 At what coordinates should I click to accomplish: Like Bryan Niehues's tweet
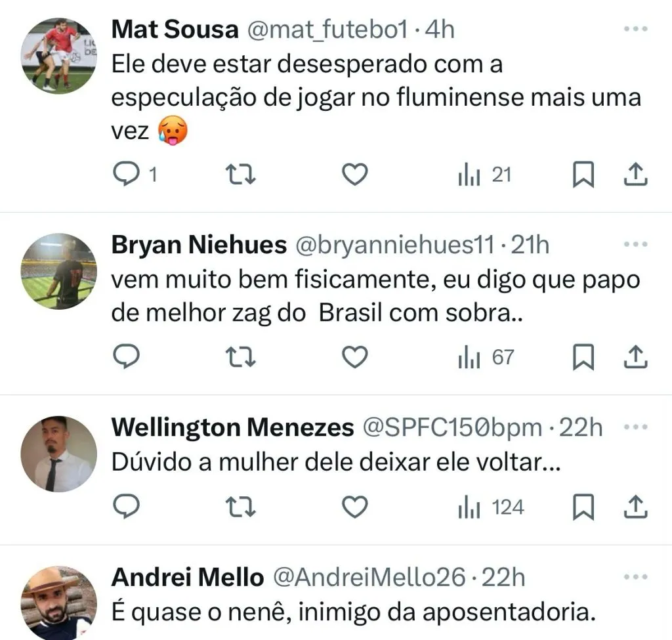355,357
